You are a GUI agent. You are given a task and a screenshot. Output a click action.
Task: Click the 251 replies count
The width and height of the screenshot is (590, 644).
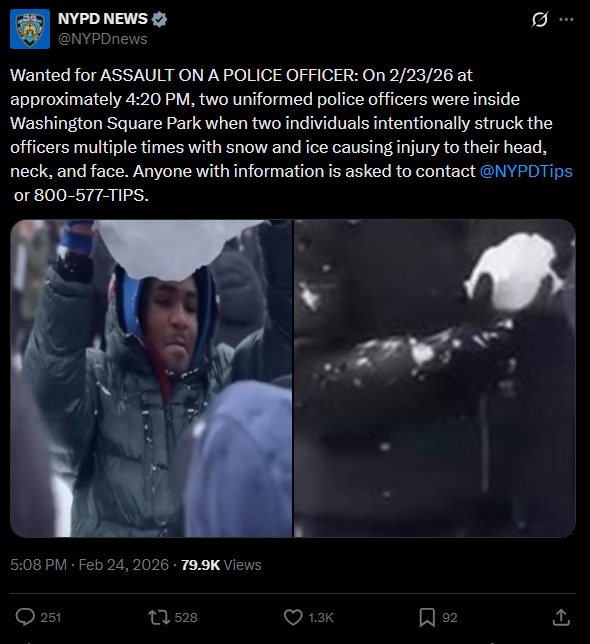pos(51,618)
